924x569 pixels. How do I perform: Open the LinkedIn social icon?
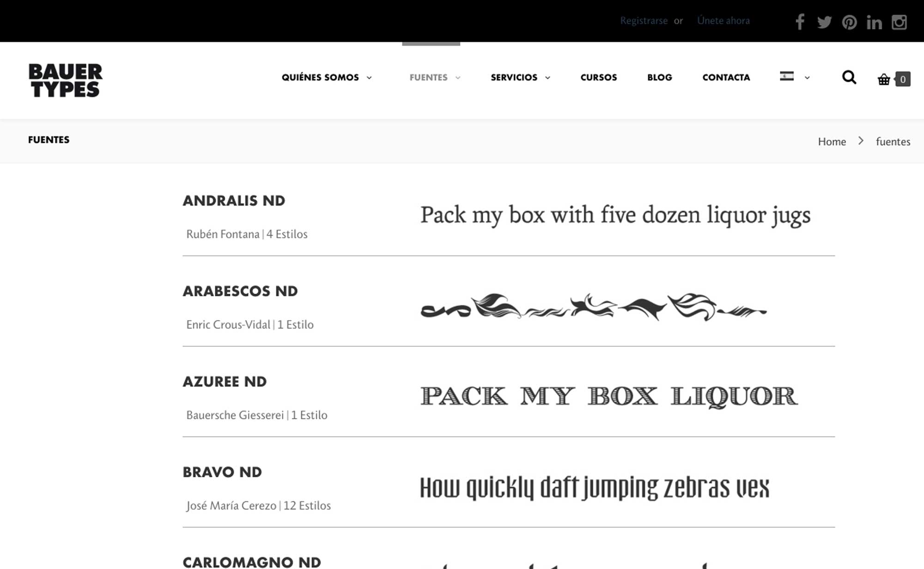(x=874, y=22)
